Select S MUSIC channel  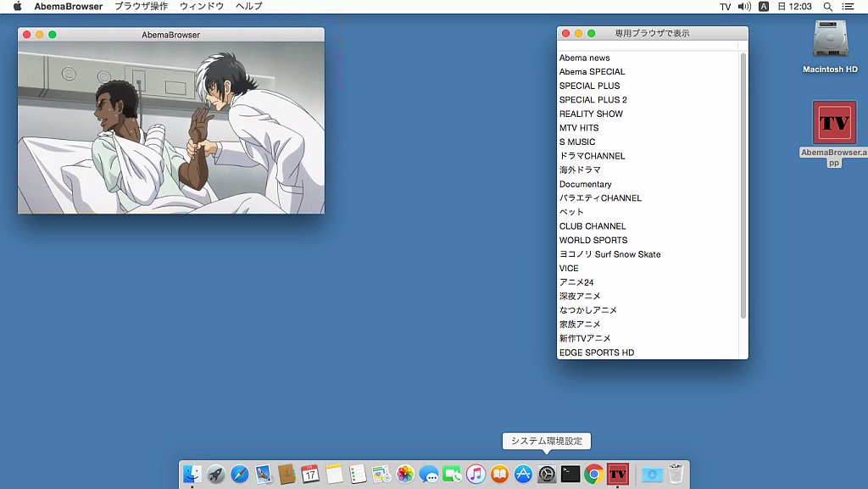pos(648,142)
